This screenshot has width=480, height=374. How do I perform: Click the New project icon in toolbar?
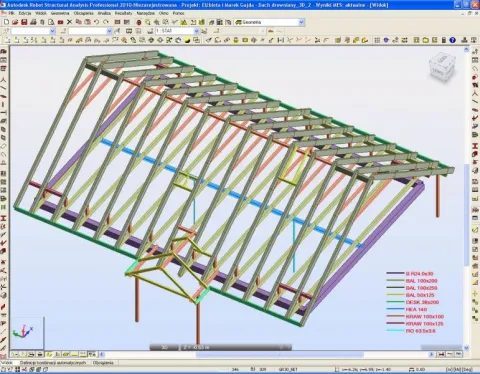(6, 22)
